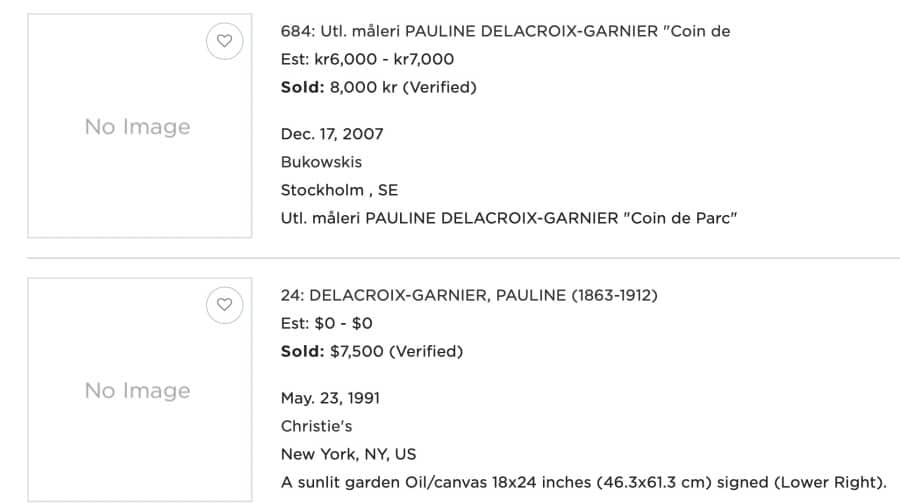Viewport: 900px width, 503px height.
Task: Click the Sold: 8,000 kr (Verified) text
Action: click(379, 87)
